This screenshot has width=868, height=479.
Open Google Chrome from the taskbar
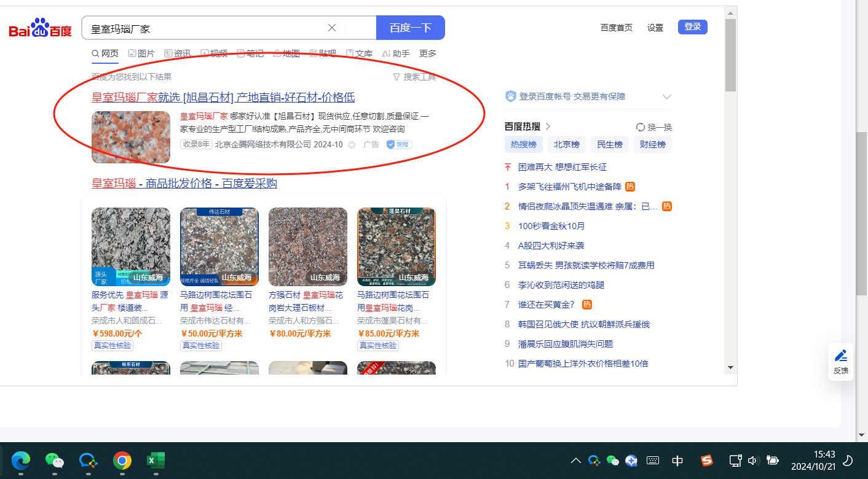click(122, 461)
